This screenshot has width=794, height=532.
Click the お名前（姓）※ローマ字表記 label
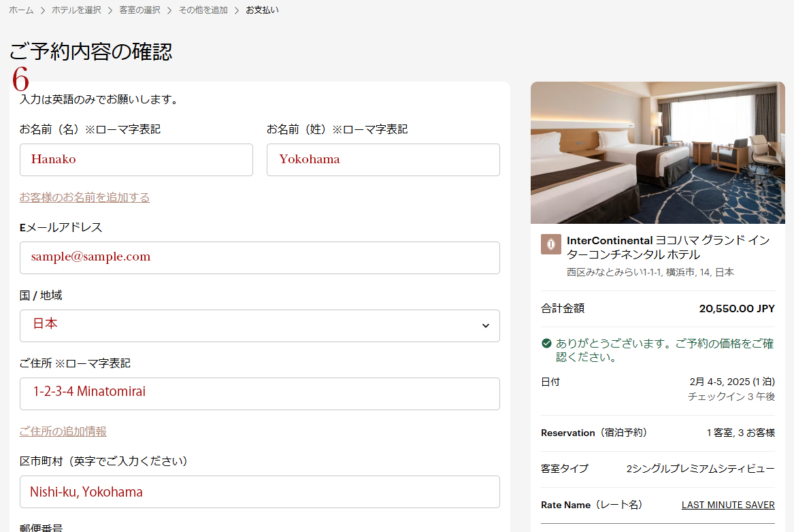(337, 129)
